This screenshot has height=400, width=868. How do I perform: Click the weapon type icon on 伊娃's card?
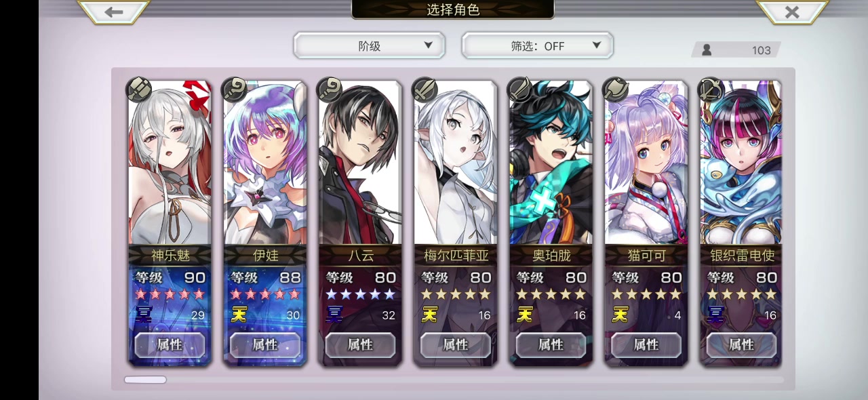[x=235, y=89]
